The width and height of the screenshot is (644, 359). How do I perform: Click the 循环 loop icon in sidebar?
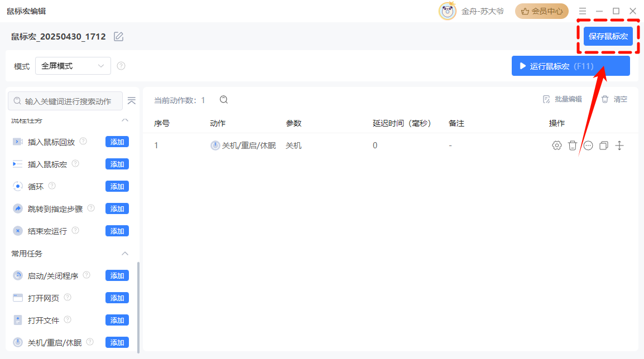click(18, 186)
